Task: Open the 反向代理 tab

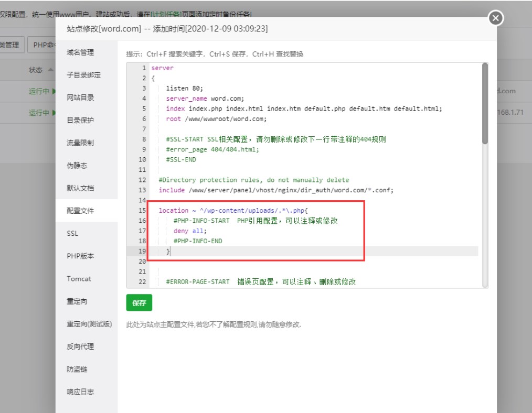Action: click(x=80, y=346)
